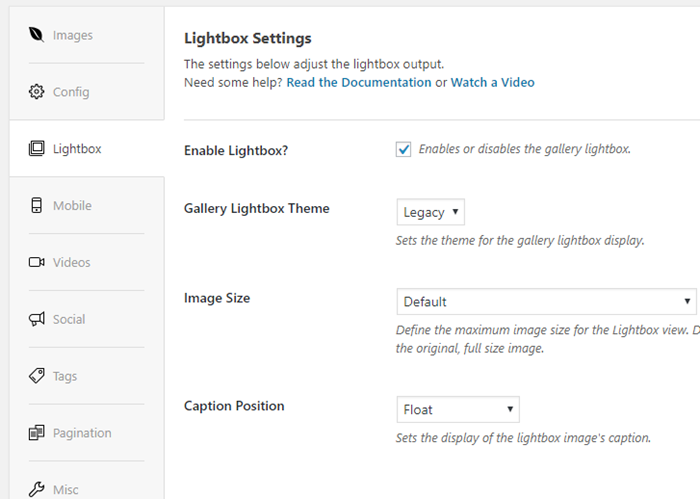700x499 pixels.
Task: Click the Videos camera icon
Action: 37,262
